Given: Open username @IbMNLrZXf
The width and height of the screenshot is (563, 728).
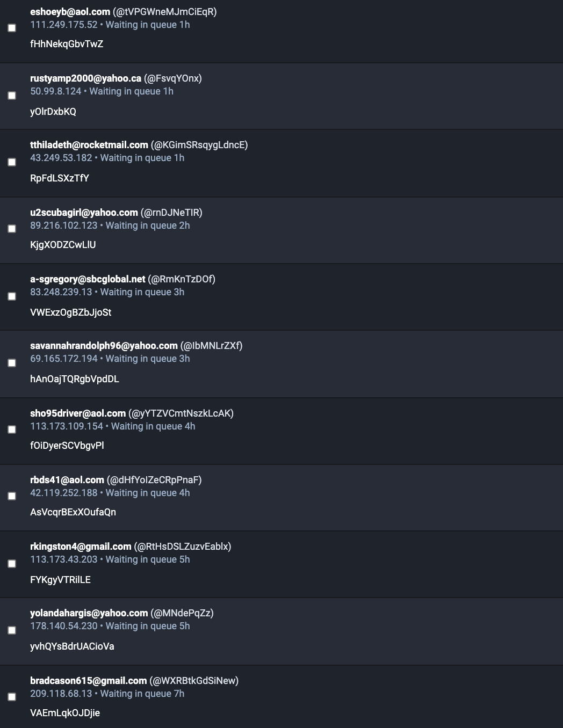Looking at the screenshot, I should (211, 346).
